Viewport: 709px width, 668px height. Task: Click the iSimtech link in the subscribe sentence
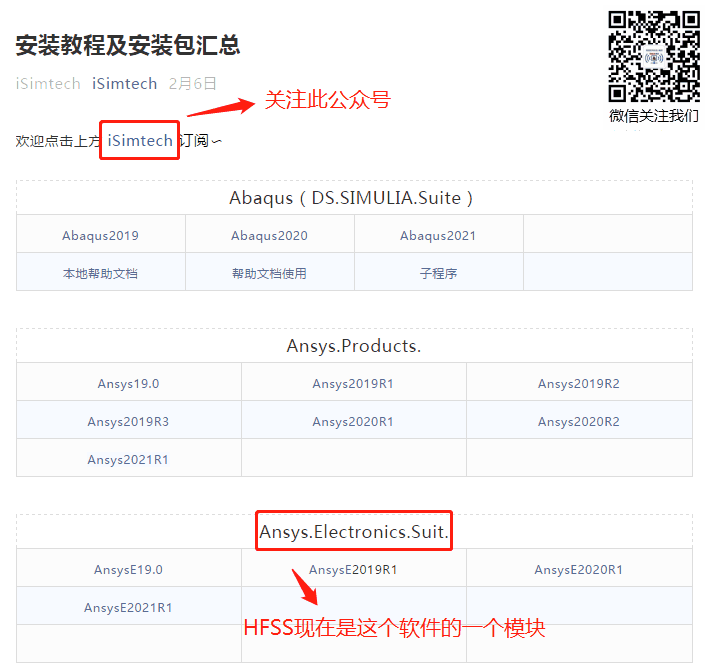point(140,141)
